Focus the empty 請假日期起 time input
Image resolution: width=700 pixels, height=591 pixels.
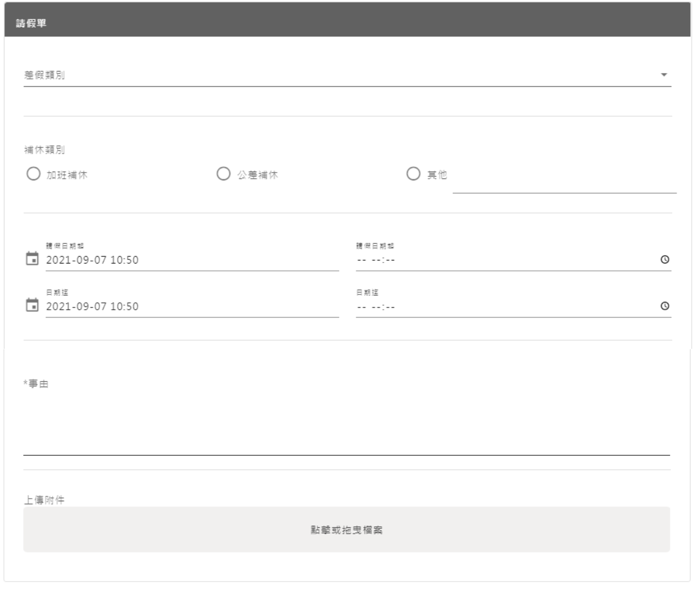(503, 260)
